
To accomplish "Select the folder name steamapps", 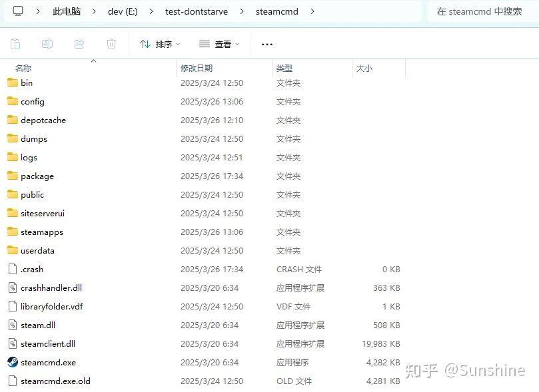I will [x=42, y=232].
